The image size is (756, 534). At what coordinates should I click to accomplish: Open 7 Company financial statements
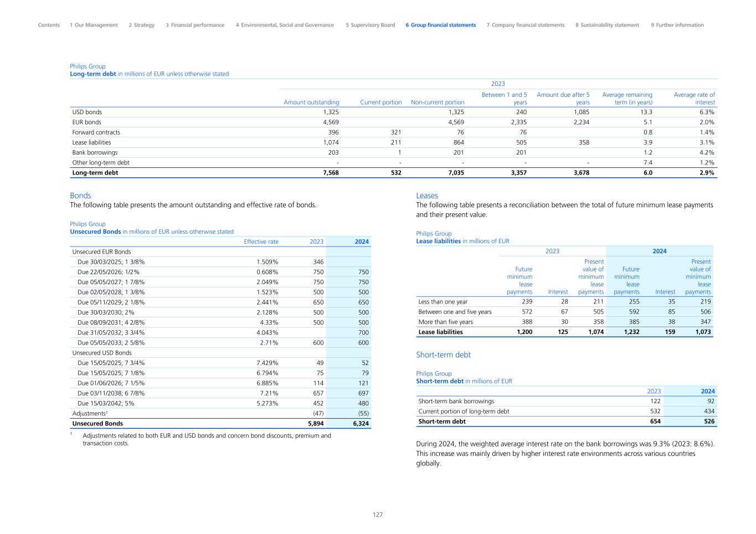tap(526, 25)
